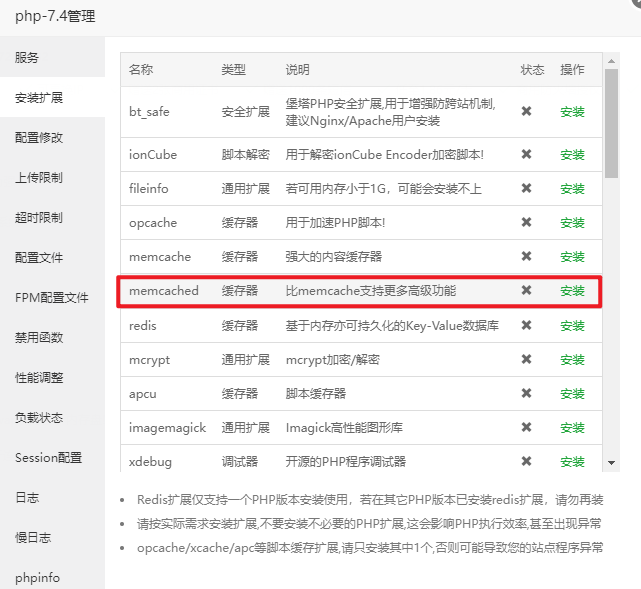Install the memcached extension
Screen dimensions: 641x589
pyautogui.click(x=572, y=291)
